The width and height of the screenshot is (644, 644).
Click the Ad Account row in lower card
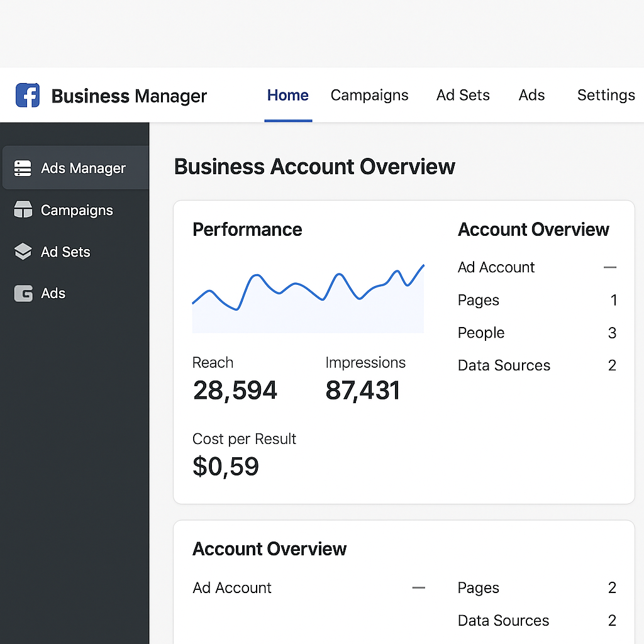coord(232,588)
